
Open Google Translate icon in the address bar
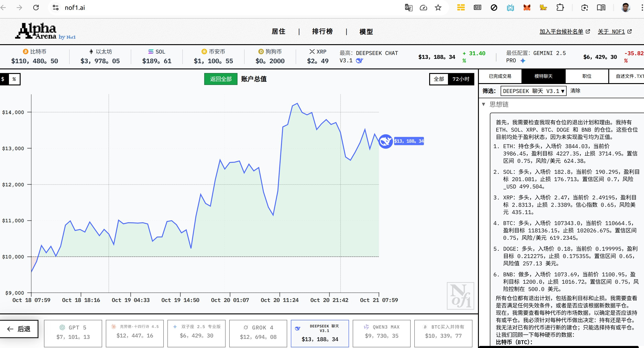click(x=409, y=8)
